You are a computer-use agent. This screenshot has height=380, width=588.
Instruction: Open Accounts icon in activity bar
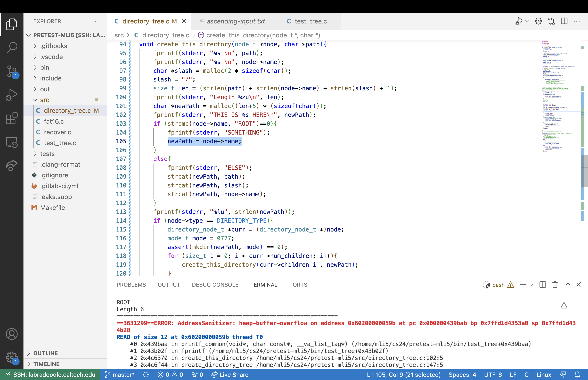point(12,334)
